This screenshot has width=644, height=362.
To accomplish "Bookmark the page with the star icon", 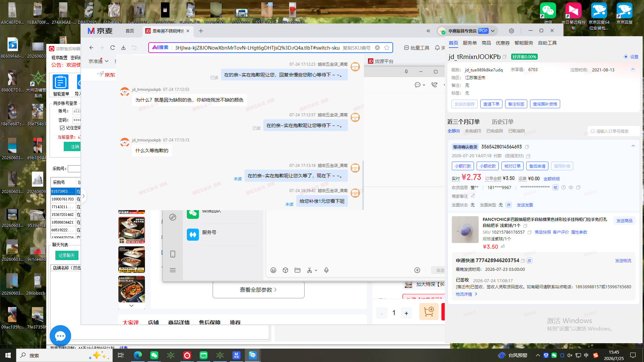I will (x=387, y=48).
